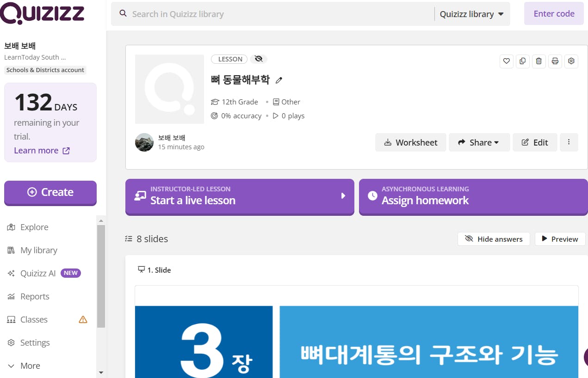Viewport: 588px width, 378px height.
Task: Click the Enter code button
Action: (x=554, y=13)
